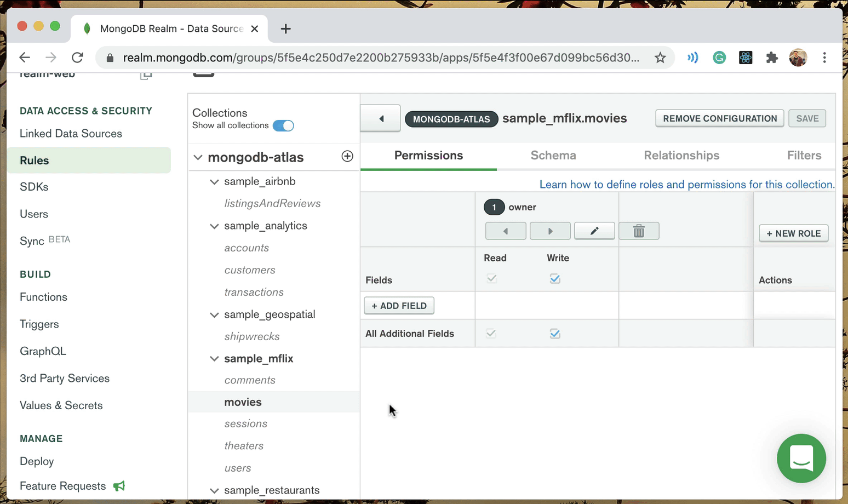848x504 pixels.
Task: Switch to the Permissions tab
Action: (428, 156)
